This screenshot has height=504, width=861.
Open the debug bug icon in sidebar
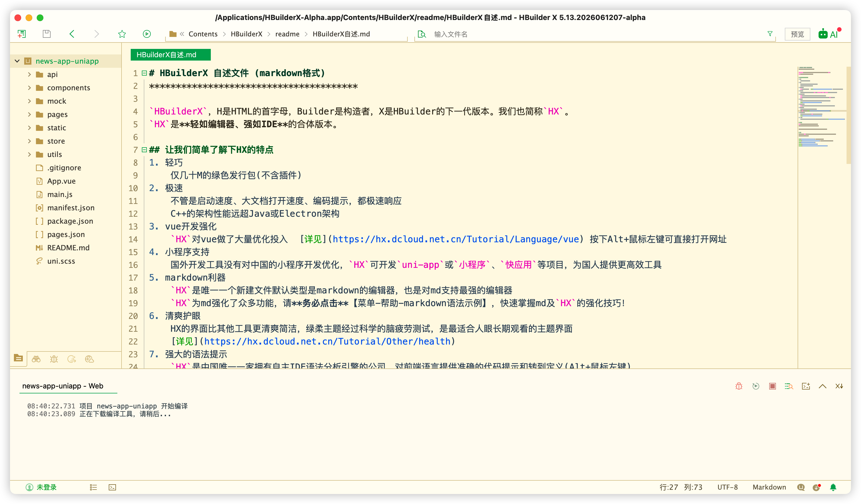(x=54, y=359)
